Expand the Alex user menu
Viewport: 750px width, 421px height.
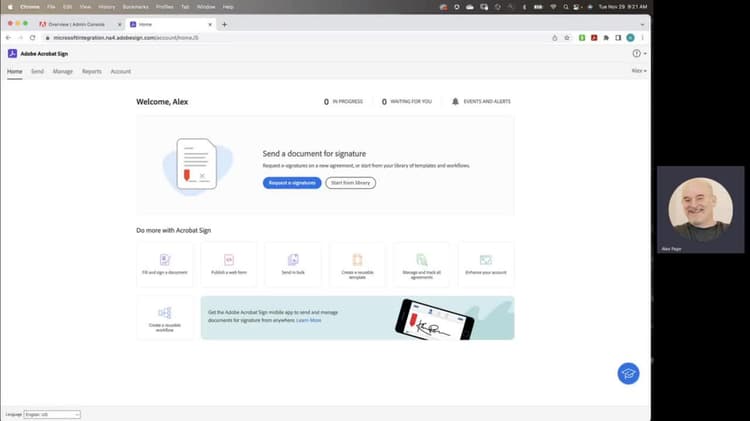pos(639,71)
